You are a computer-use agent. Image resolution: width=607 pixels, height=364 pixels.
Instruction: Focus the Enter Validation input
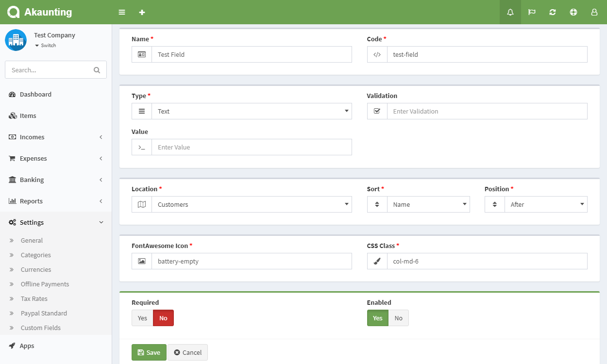[487, 111]
